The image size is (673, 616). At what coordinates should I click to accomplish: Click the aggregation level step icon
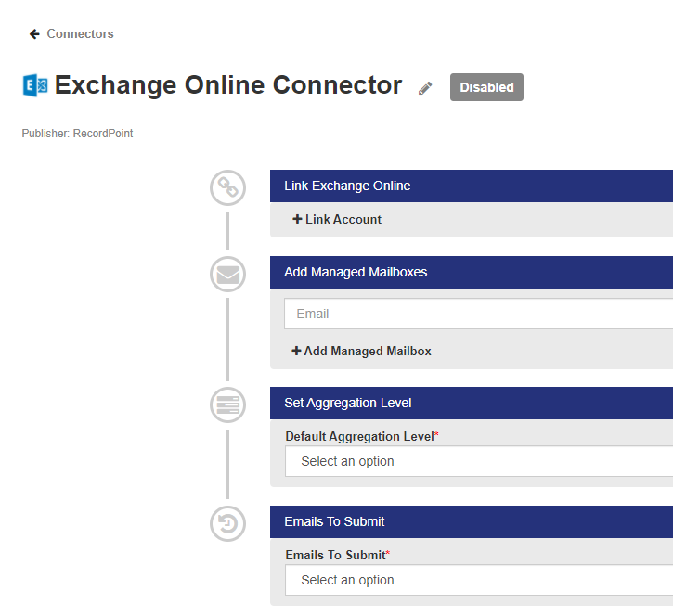[x=228, y=404]
